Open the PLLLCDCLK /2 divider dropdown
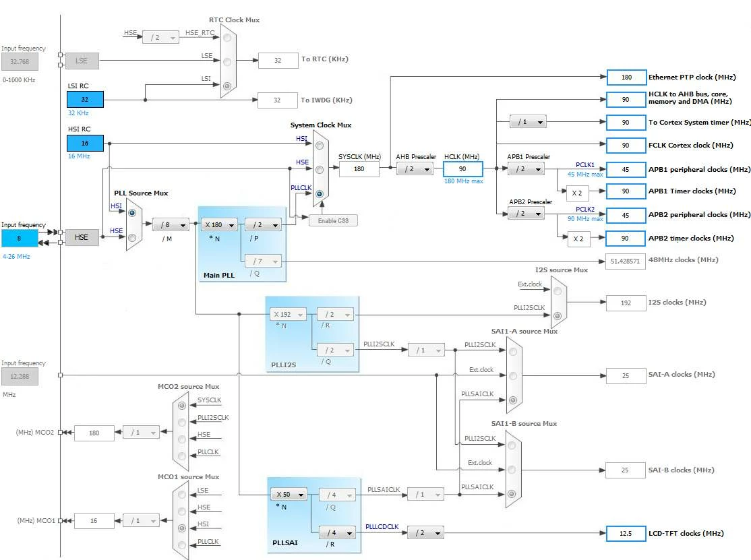751x560 pixels. click(425, 533)
